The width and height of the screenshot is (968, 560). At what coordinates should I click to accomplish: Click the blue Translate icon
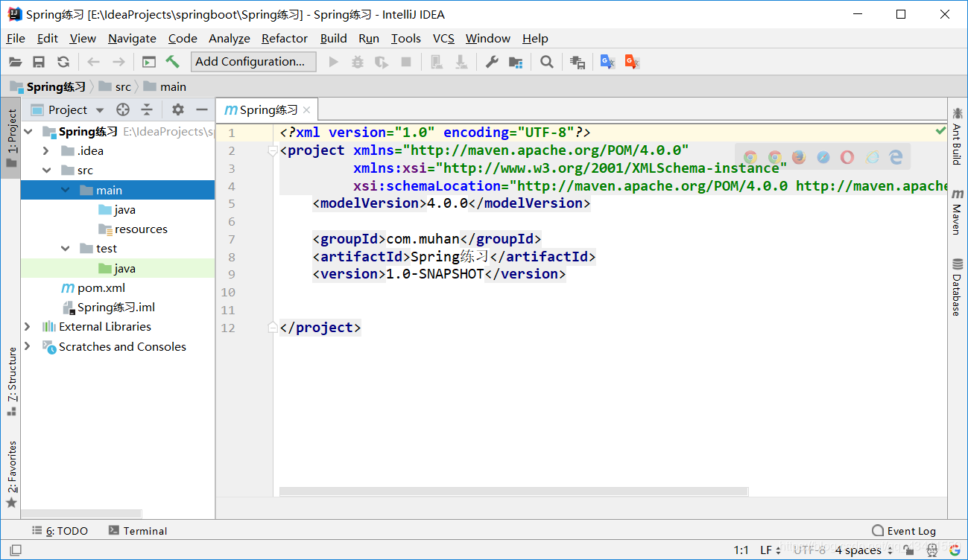point(608,62)
